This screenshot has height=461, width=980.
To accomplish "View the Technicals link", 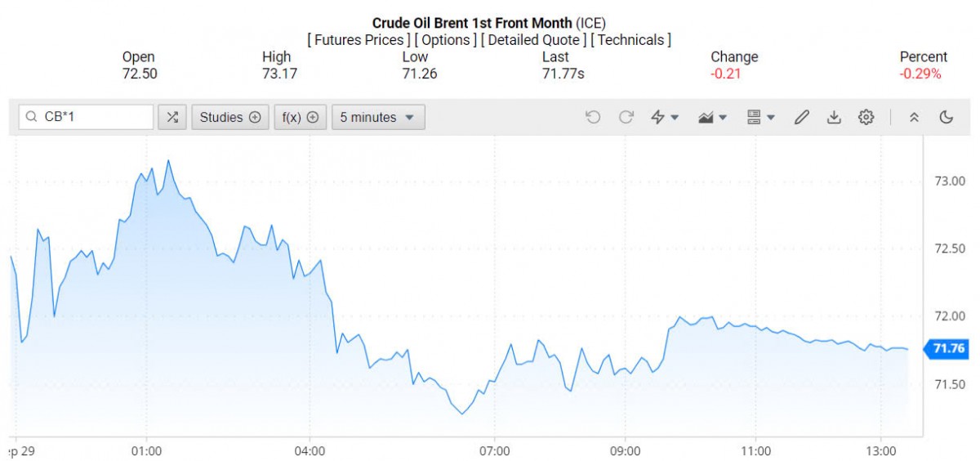I will click(x=630, y=39).
